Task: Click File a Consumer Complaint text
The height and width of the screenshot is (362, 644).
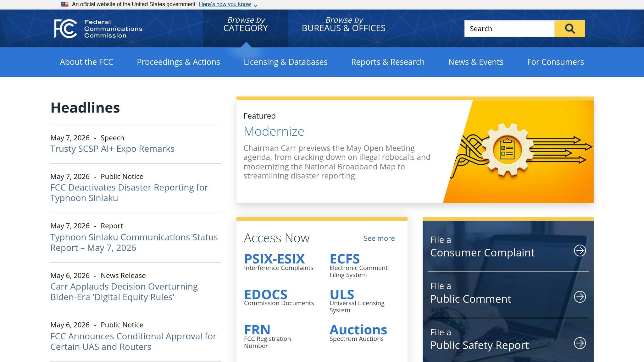Action: (x=482, y=246)
